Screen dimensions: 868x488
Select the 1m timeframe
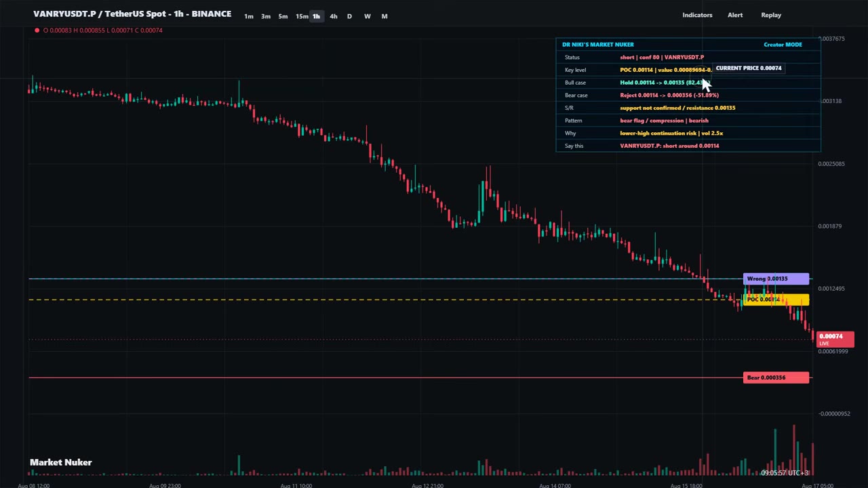[x=249, y=16]
